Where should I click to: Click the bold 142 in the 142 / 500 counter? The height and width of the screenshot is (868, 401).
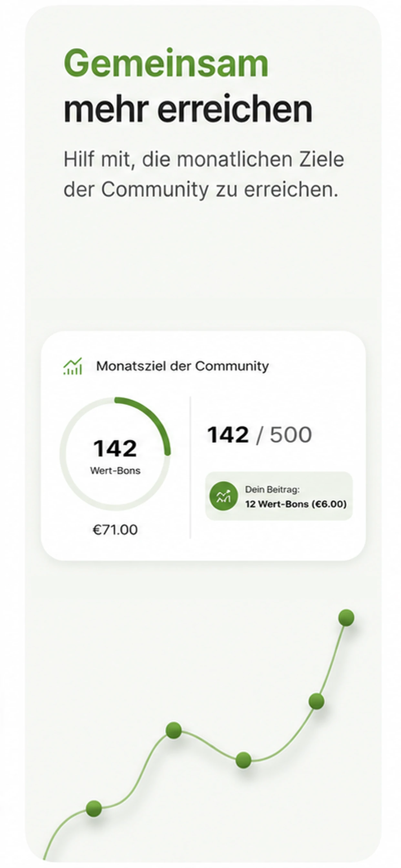pos(228,435)
